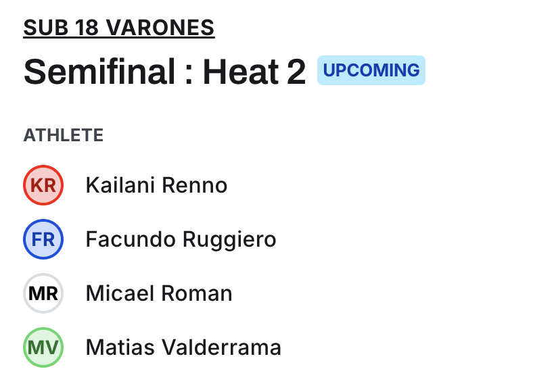Click the KR athlete avatar icon
Viewport: 556px width, 392px height.
tap(43, 185)
